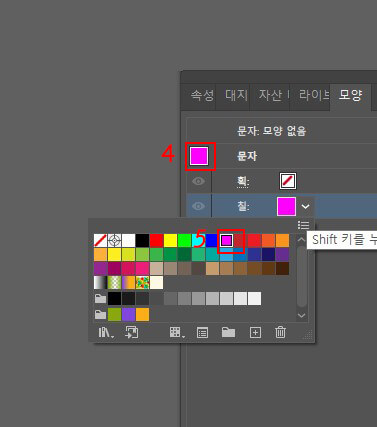Open the Swatch Libraries menu icon
Image resolution: width=377 pixels, height=427 pixels.
point(106,332)
